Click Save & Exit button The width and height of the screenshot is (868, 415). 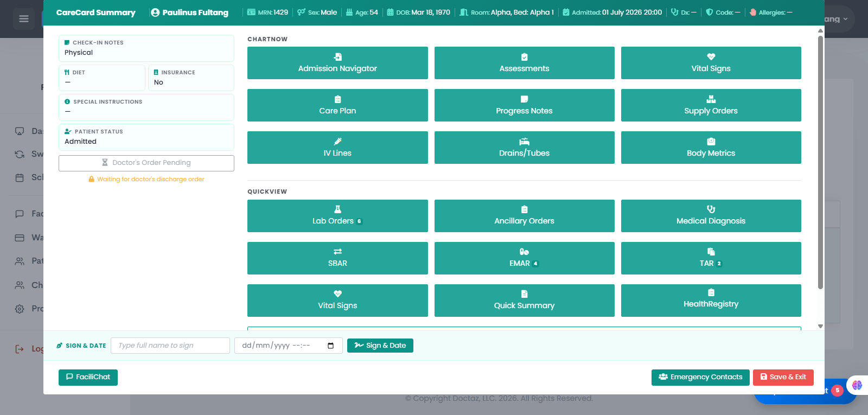click(x=783, y=377)
